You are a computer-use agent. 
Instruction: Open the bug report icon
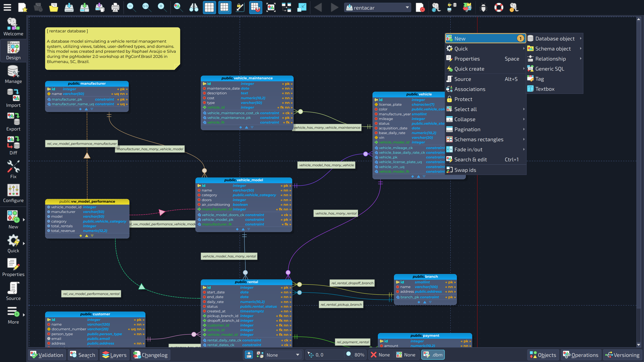coord(483,8)
